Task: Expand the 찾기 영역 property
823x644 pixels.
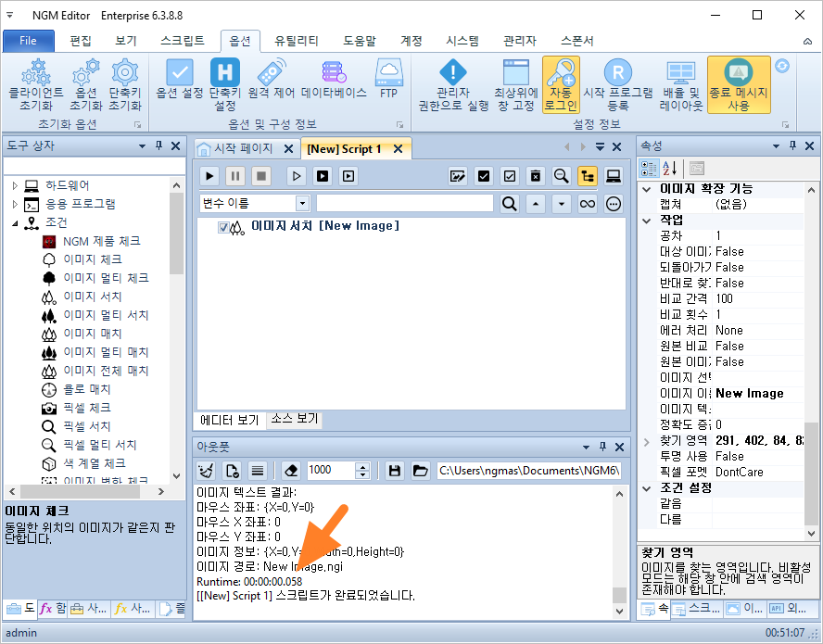Action: (647, 441)
